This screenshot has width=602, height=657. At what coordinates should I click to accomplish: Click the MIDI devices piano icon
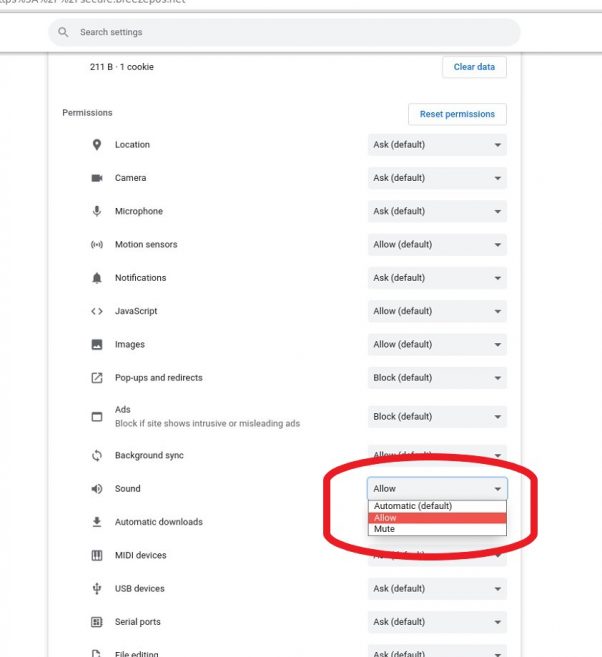tap(97, 555)
